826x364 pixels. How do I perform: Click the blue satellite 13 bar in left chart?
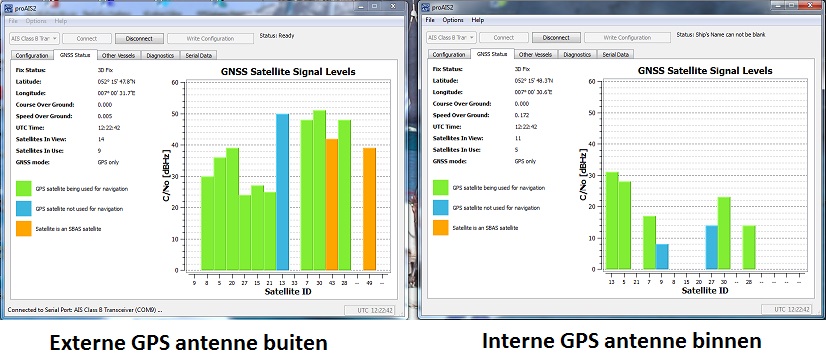coord(282,192)
